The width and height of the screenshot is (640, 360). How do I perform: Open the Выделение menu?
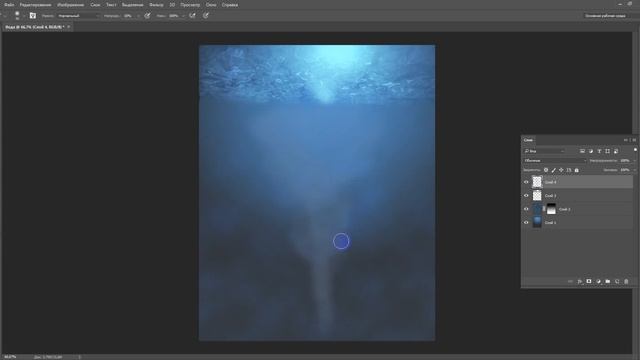click(x=133, y=5)
